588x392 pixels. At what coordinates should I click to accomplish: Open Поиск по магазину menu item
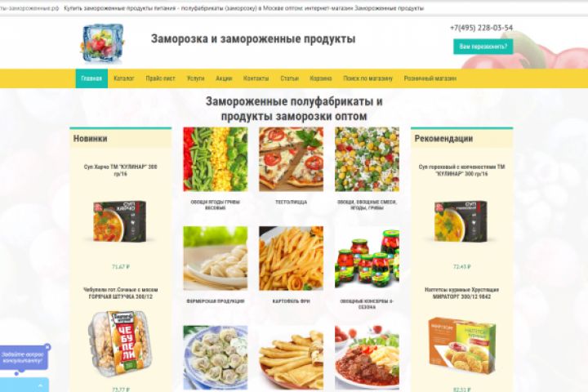point(367,78)
